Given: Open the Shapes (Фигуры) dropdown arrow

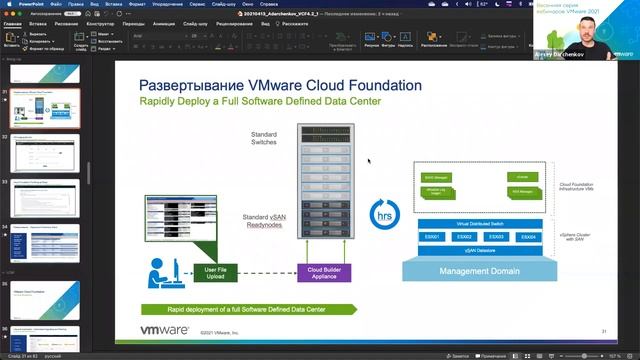Looking at the screenshot, I should click(x=394, y=37).
